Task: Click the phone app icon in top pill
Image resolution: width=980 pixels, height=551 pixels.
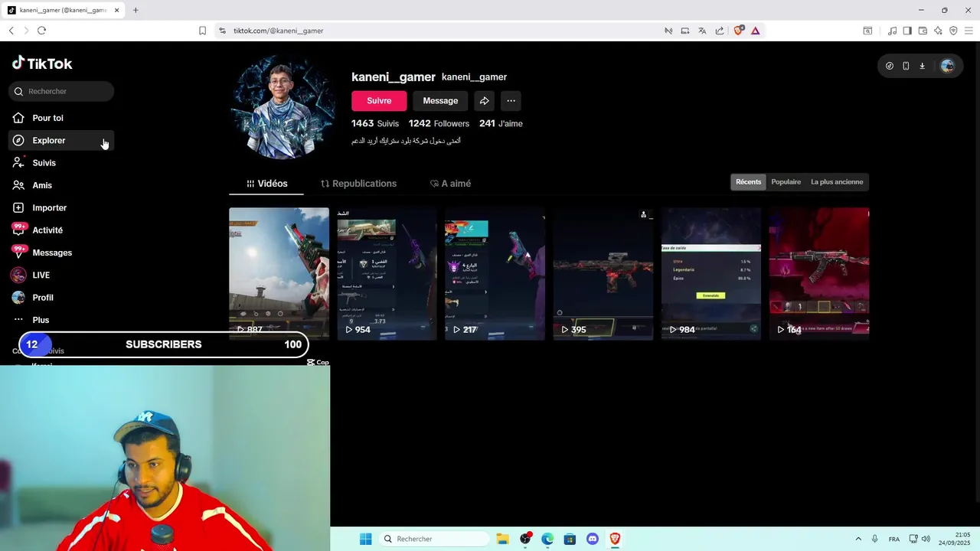Action: click(x=906, y=66)
